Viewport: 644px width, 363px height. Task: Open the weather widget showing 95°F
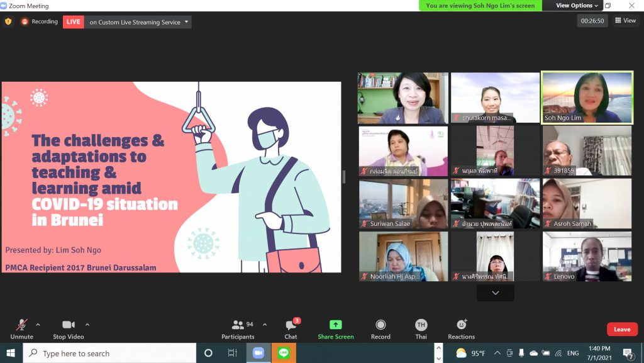(470, 353)
